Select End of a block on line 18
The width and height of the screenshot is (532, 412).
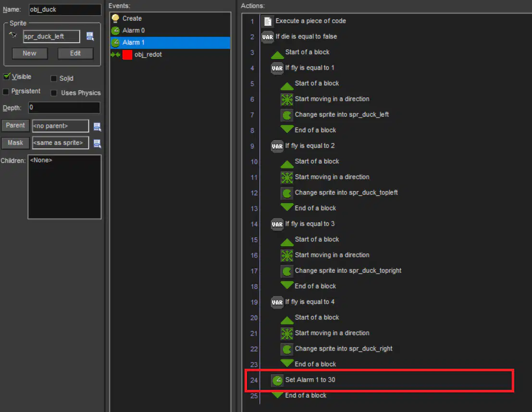[x=308, y=286]
